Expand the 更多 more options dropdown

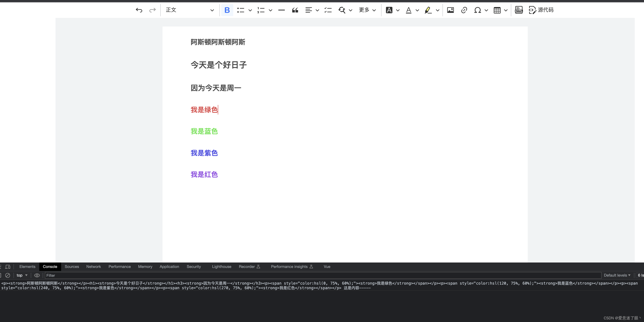click(367, 10)
